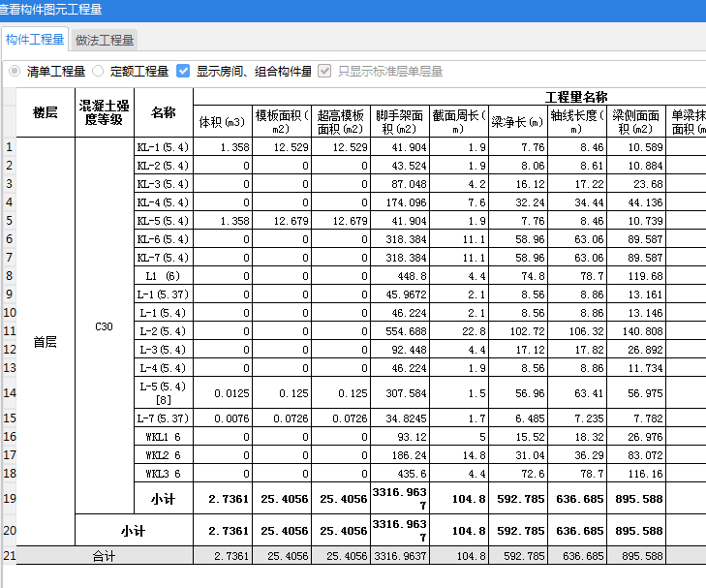Select the L-7 (5.37) name cell

tap(164, 418)
